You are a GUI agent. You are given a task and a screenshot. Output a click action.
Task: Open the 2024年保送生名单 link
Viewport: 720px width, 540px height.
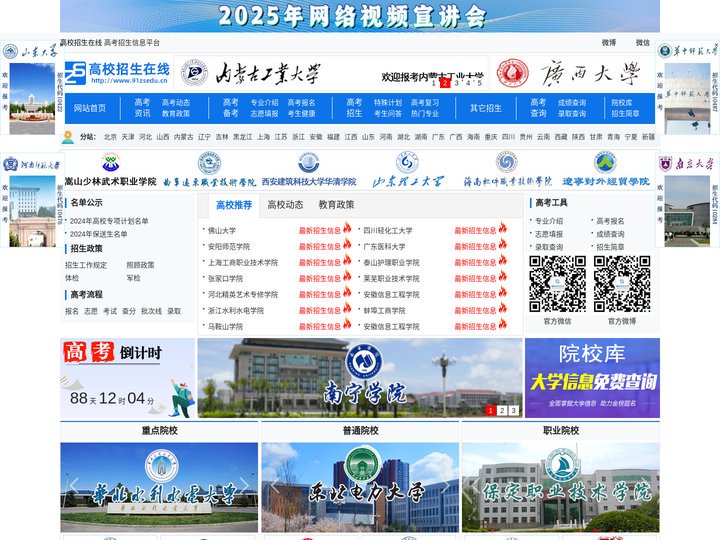point(98,234)
